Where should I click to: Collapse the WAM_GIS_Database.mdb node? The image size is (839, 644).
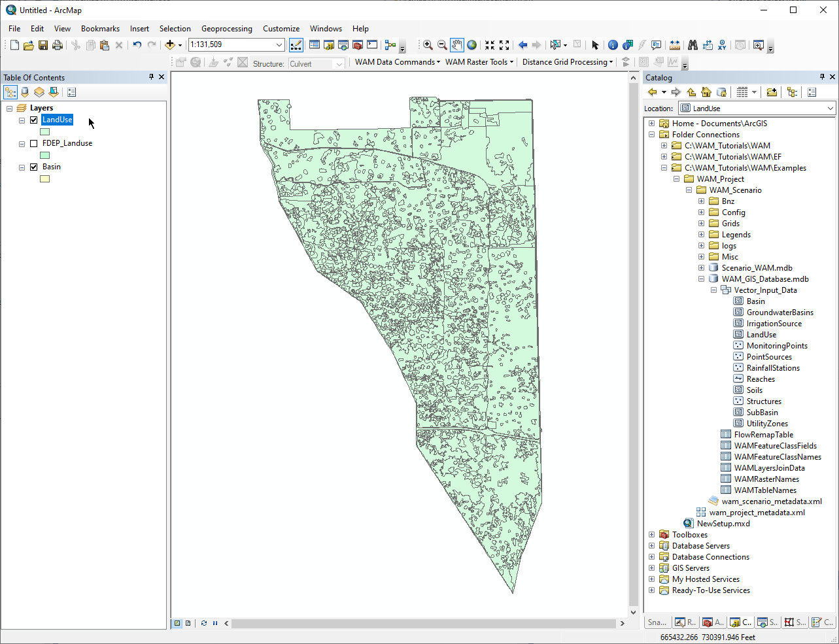point(701,279)
